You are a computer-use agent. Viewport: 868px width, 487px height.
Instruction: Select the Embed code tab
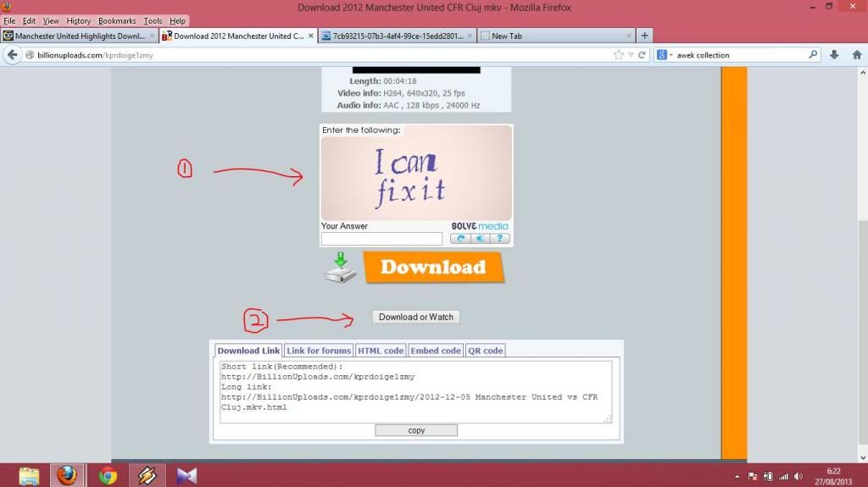coord(435,351)
